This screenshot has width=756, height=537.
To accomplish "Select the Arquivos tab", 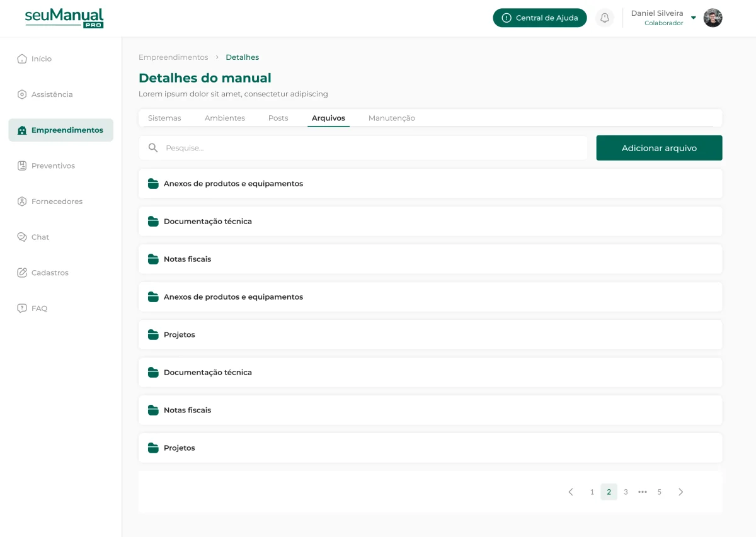I will 328,118.
